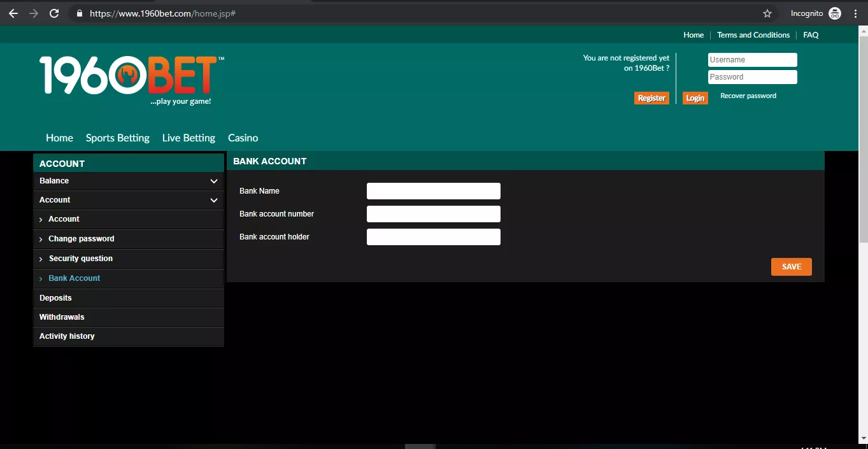Reload the page with the refresh icon
The image size is (868, 449).
(x=54, y=13)
